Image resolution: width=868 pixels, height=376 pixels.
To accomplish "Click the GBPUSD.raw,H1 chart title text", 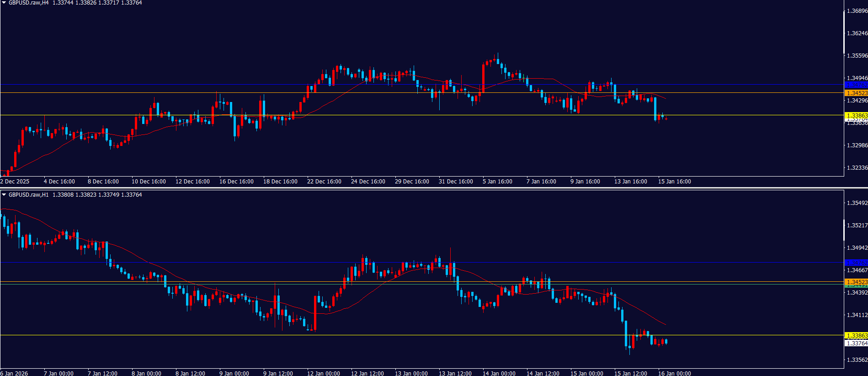I will click(28, 195).
